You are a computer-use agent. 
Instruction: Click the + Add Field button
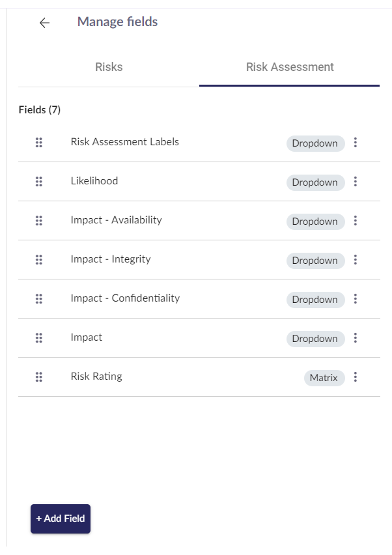click(61, 519)
